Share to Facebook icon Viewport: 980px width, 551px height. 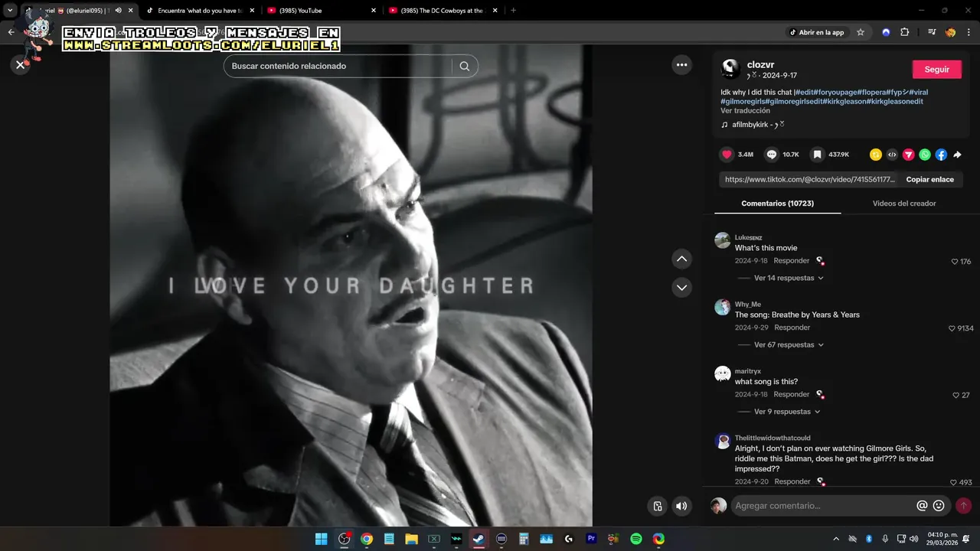click(941, 155)
